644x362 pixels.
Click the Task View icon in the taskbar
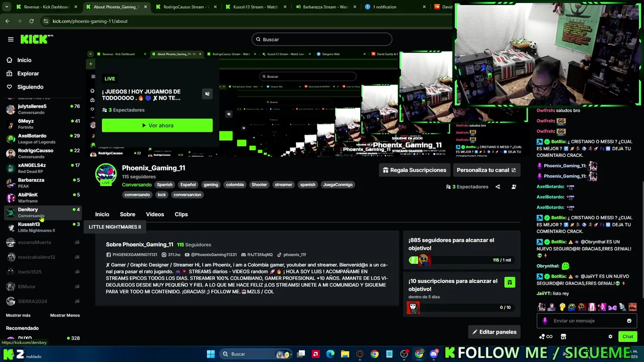tap(301, 354)
